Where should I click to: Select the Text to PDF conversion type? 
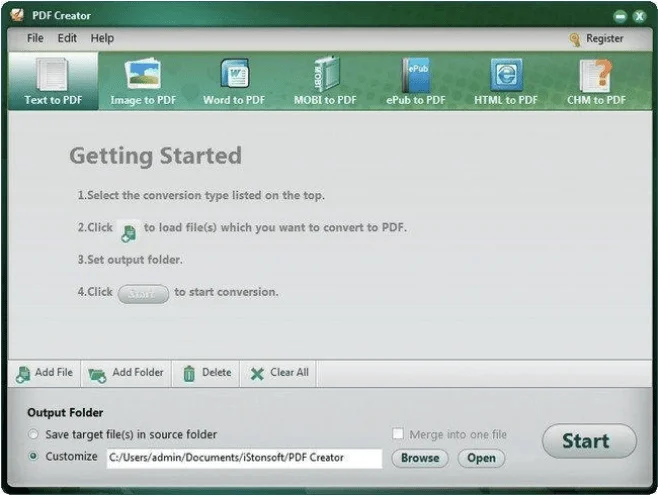53,81
